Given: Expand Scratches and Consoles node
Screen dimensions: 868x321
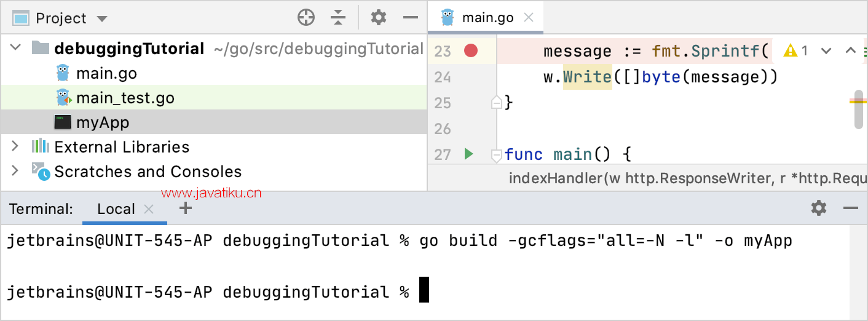Looking at the screenshot, I should (x=15, y=170).
